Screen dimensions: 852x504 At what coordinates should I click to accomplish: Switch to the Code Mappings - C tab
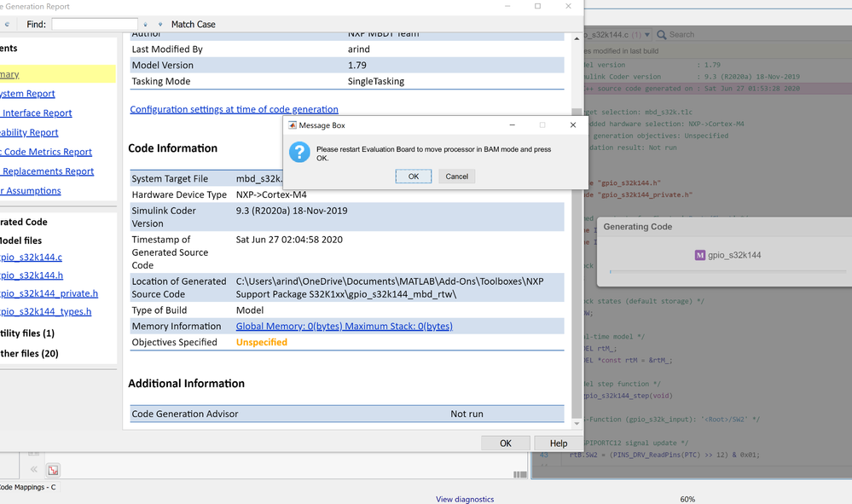click(x=28, y=487)
